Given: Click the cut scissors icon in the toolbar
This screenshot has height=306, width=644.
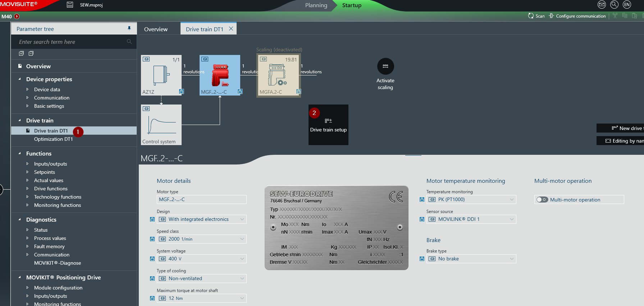Looking at the screenshot, I should tap(615, 16).
